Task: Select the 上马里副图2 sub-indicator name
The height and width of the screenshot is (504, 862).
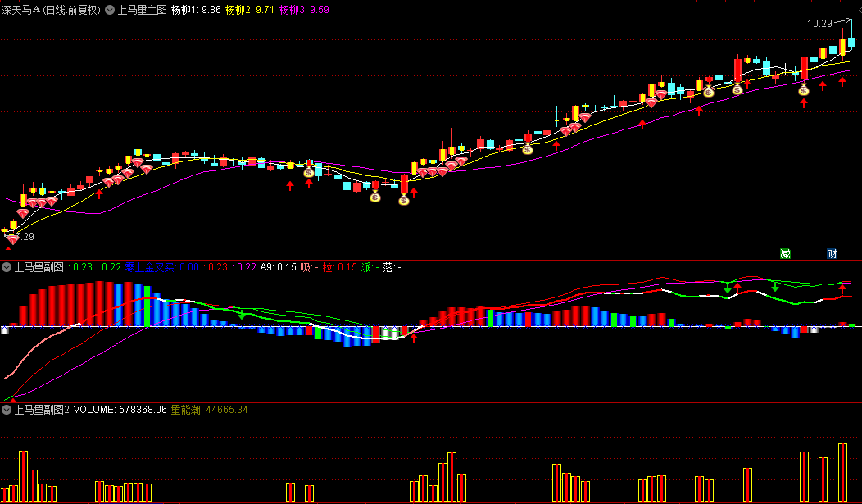Action: click(x=42, y=410)
